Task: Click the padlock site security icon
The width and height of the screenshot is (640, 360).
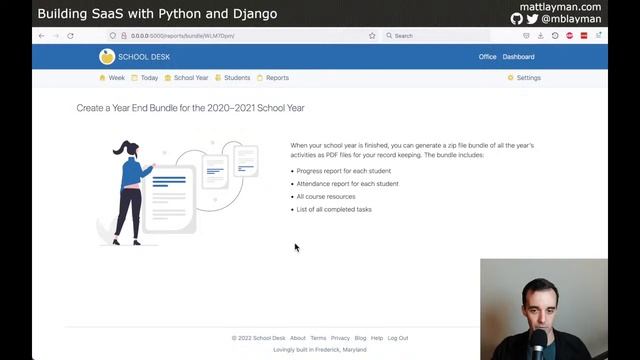Action: 124,36
